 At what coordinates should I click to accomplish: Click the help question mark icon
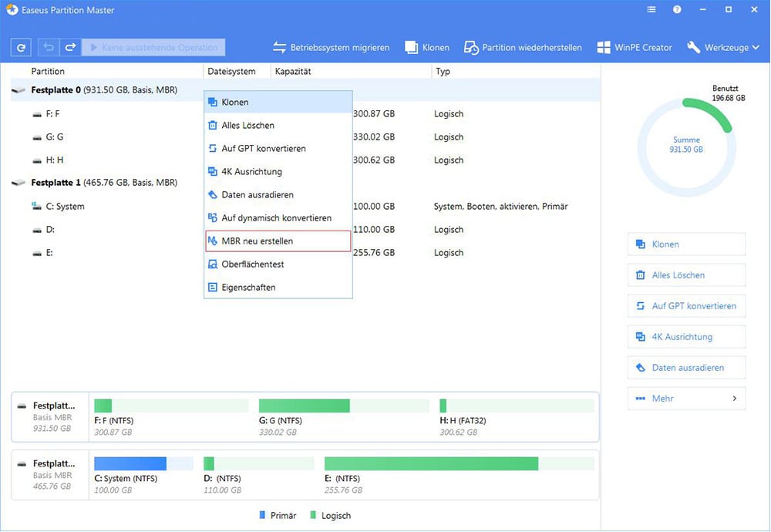(676, 9)
